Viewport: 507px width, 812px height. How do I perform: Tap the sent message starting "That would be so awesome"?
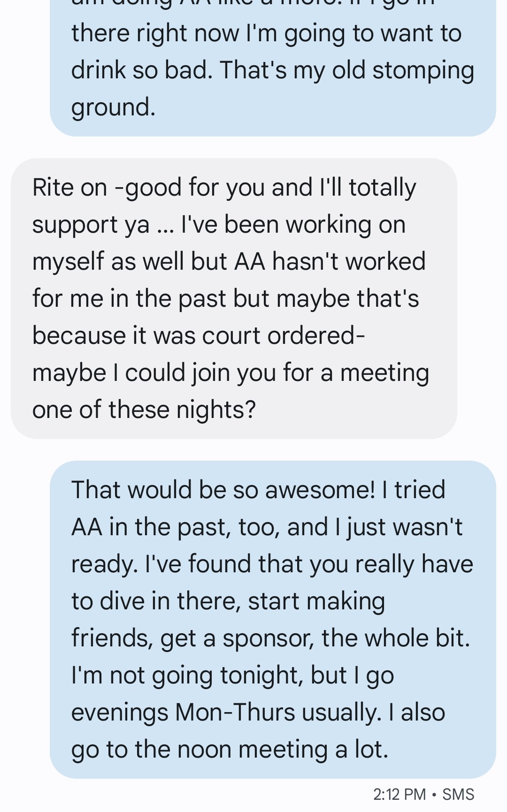tap(272, 619)
